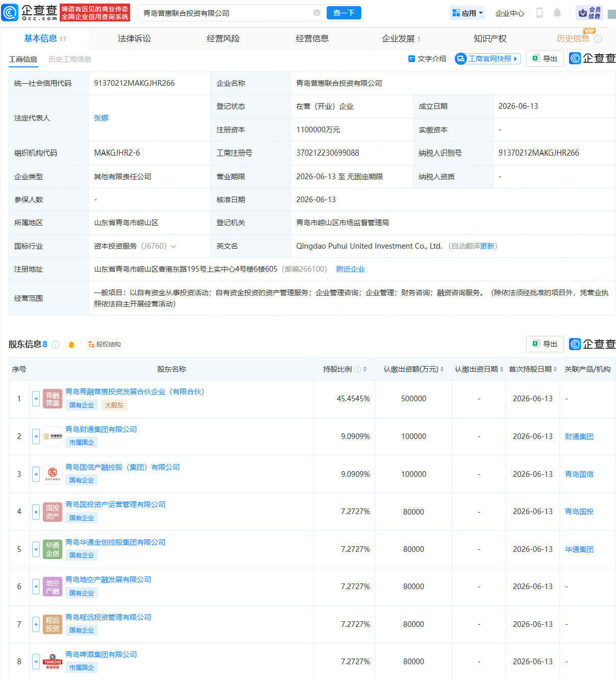Open the 华通集团 related institution link
Viewport: 616px width, 679px height.
pos(579,549)
